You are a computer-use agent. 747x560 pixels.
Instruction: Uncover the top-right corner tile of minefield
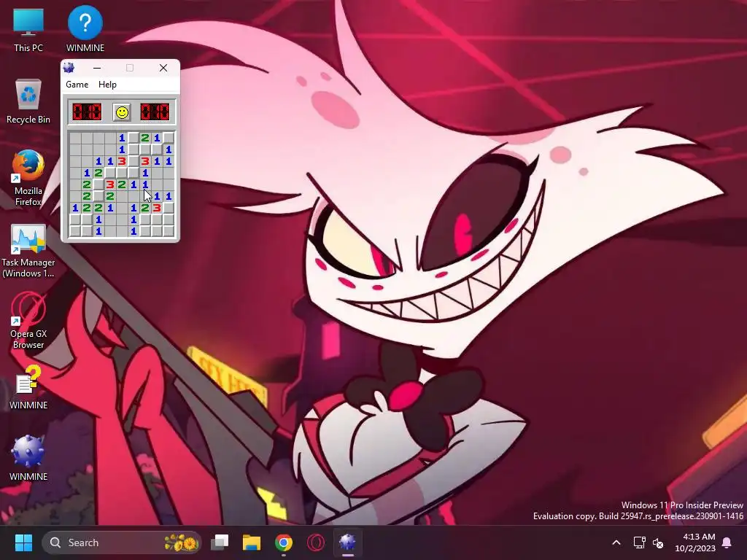(169, 138)
